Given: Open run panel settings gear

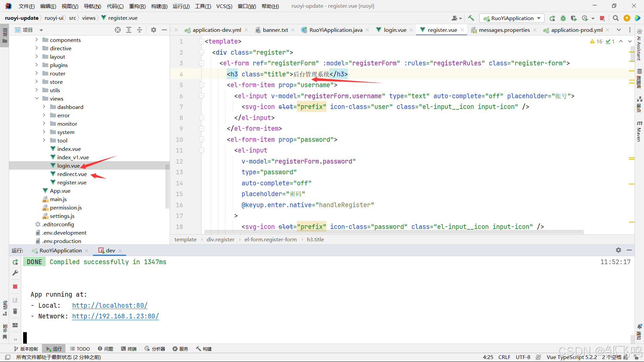Looking at the screenshot, I should coord(619,250).
